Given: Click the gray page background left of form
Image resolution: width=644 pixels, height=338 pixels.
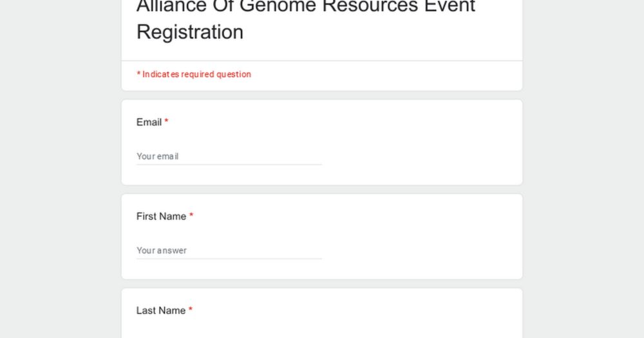Looking at the screenshot, I should point(61,169).
